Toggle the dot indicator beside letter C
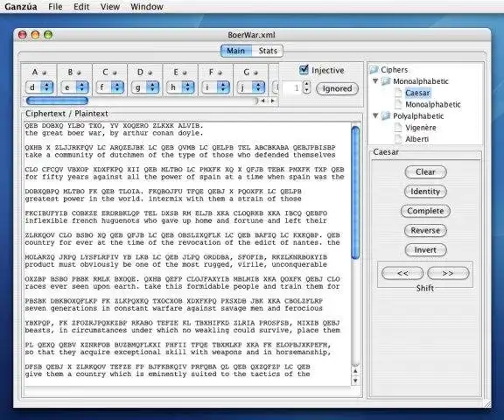This screenshot has height=420, width=504. click(x=115, y=73)
